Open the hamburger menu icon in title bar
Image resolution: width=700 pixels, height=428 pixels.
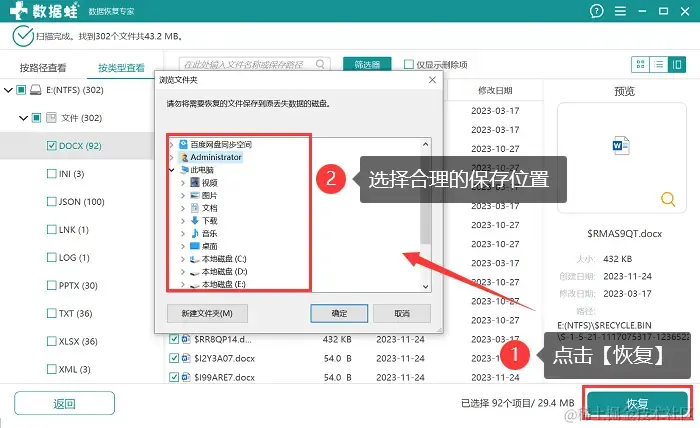(x=620, y=11)
